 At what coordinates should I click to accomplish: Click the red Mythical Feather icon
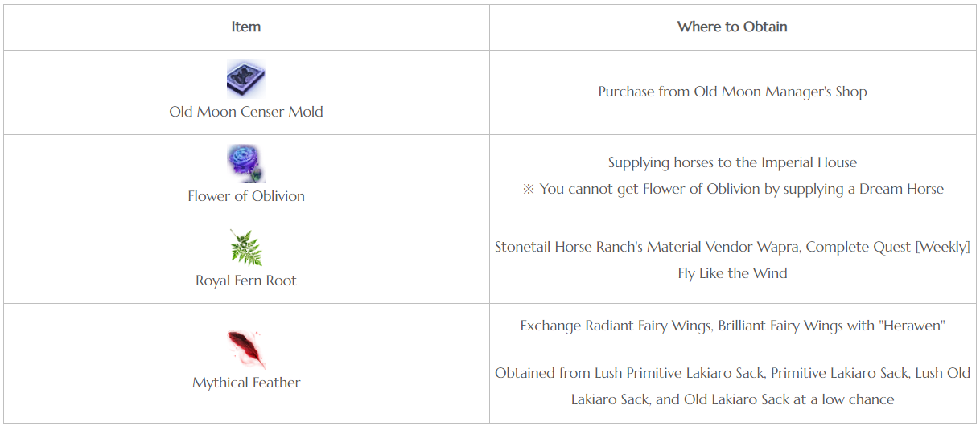(x=246, y=350)
